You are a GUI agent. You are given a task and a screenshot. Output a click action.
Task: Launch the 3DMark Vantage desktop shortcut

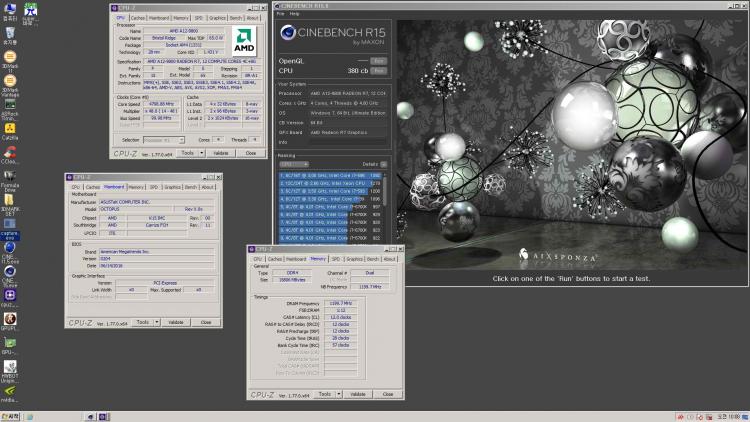(10, 85)
